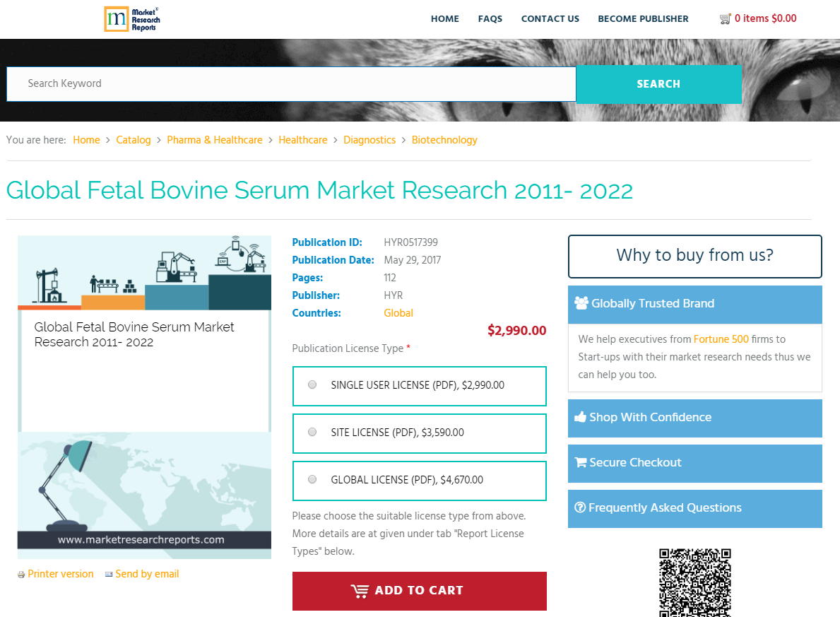Click the question-mark icon on Frequently Asked Questions
Image resolution: width=840 pixels, height=617 pixels.
[x=580, y=507]
